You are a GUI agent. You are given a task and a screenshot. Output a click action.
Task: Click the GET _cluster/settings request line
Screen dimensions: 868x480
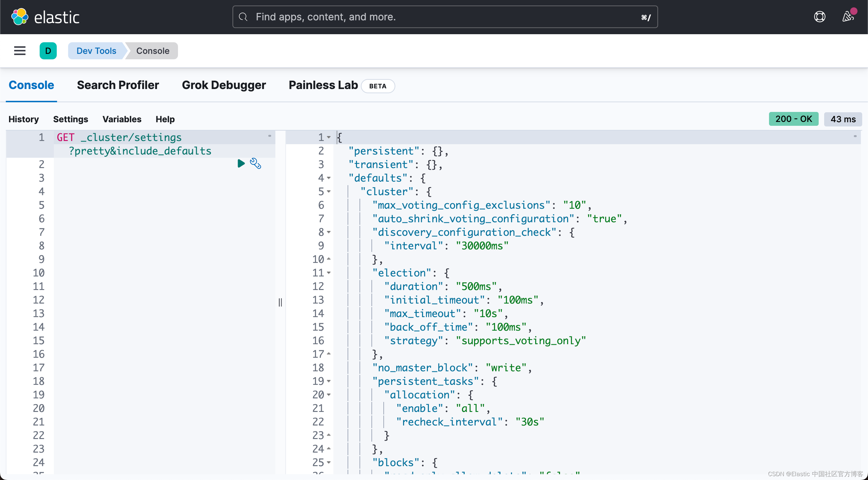tap(119, 137)
